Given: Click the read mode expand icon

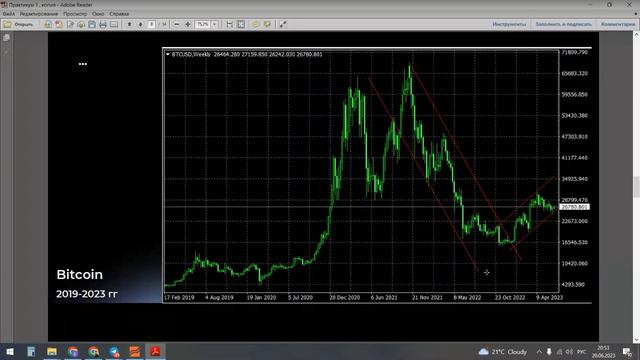Looking at the screenshot, I should 283,24.
